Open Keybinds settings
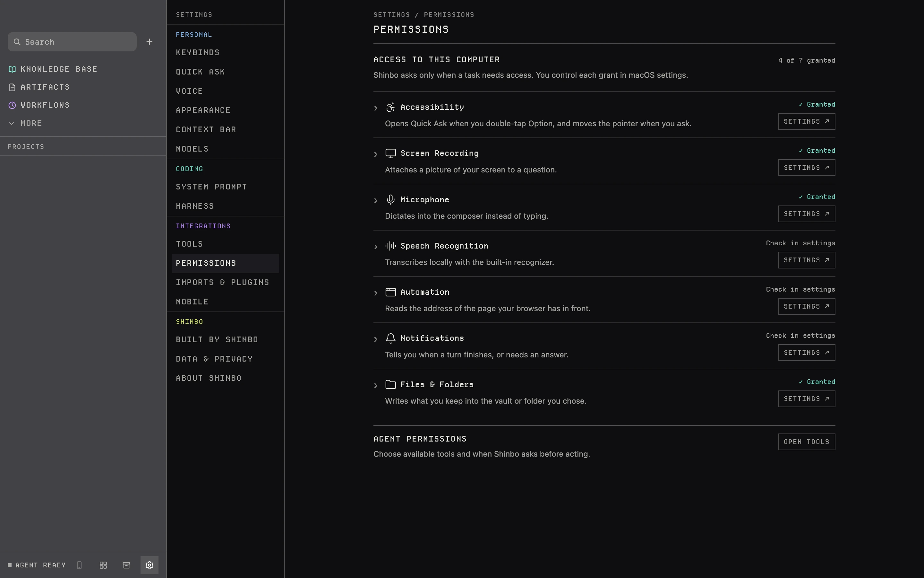924x578 pixels. click(225, 52)
